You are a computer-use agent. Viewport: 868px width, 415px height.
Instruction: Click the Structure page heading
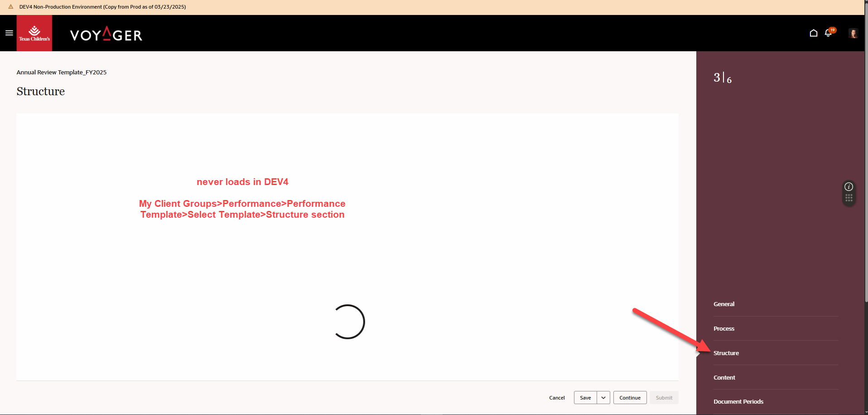[41, 91]
